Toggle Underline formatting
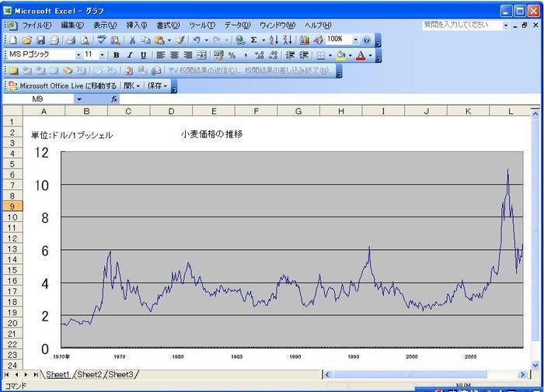 (x=143, y=55)
